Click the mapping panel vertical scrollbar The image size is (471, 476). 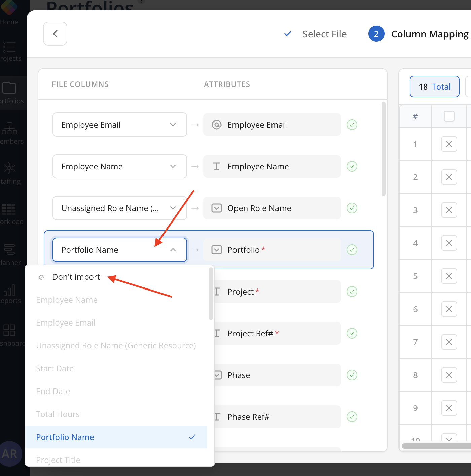pos(384,149)
